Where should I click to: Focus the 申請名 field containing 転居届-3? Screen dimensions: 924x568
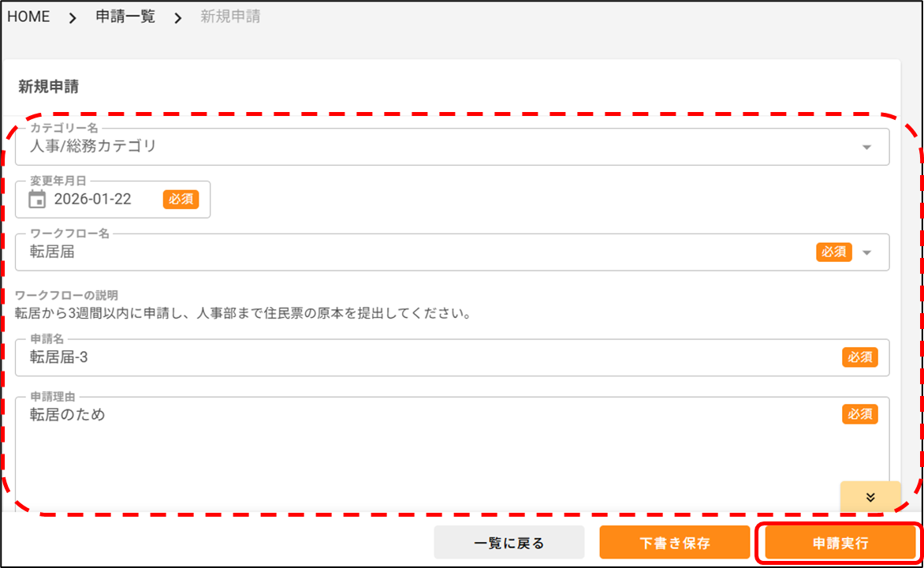[394, 357]
